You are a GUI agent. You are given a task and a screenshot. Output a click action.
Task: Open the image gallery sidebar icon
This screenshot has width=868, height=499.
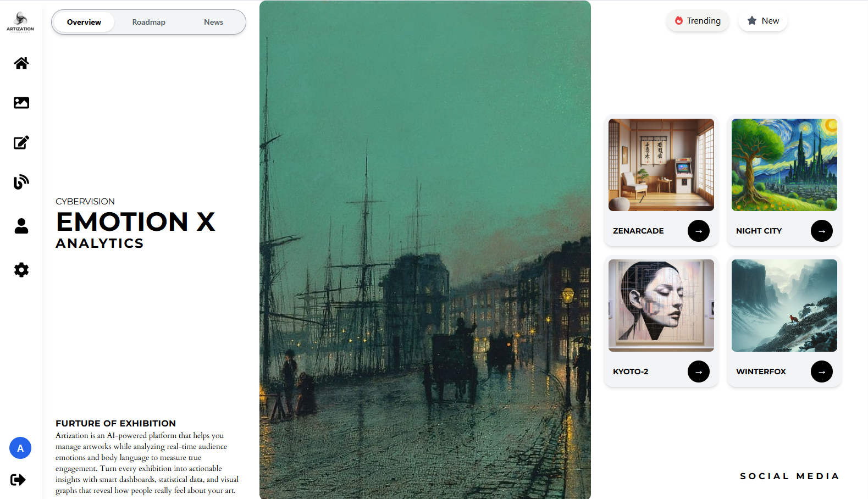[x=21, y=103]
